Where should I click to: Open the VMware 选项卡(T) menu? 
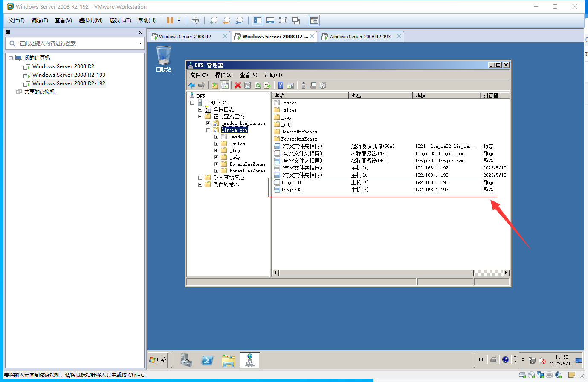120,20
